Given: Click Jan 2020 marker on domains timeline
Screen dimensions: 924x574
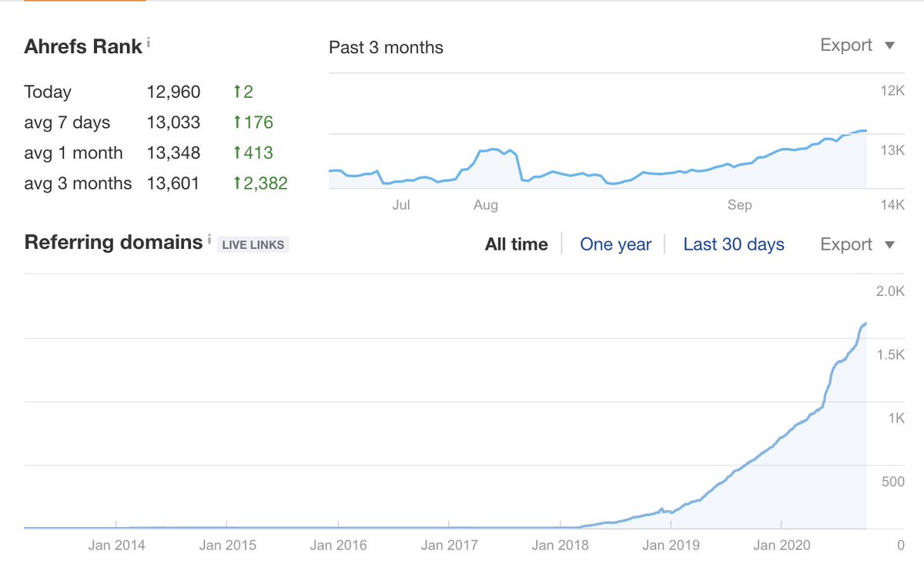Looking at the screenshot, I should coord(782,545).
